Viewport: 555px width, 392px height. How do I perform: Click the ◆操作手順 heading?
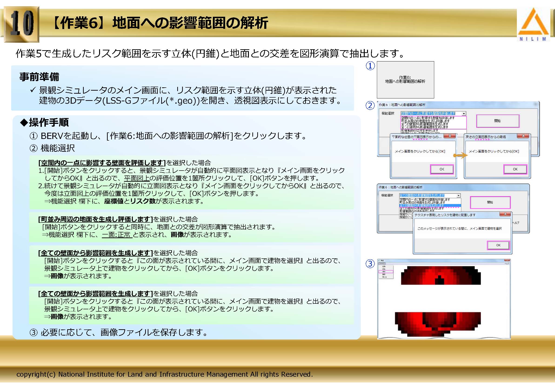tap(44, 122)
